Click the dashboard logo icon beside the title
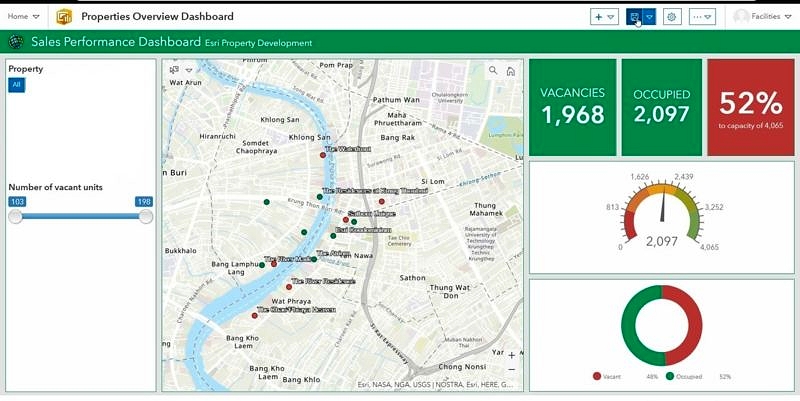Screen dimensions: 800x401 (x=64, y=17)
